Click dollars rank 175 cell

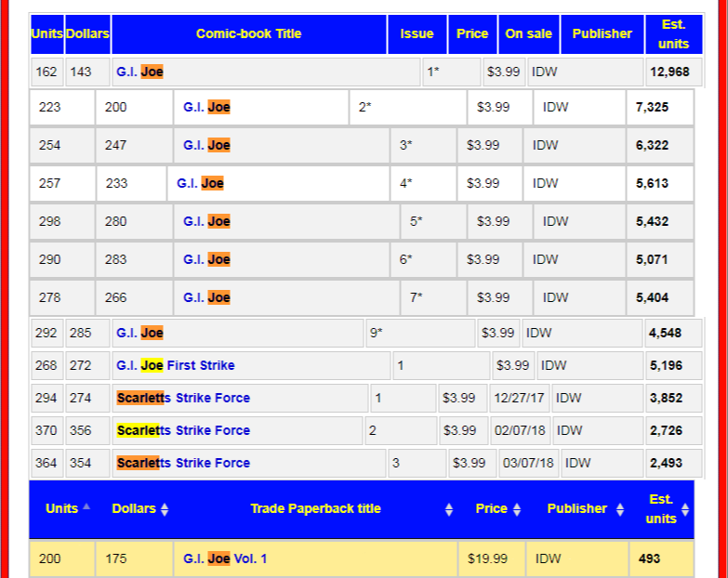(x=134, y=558)
